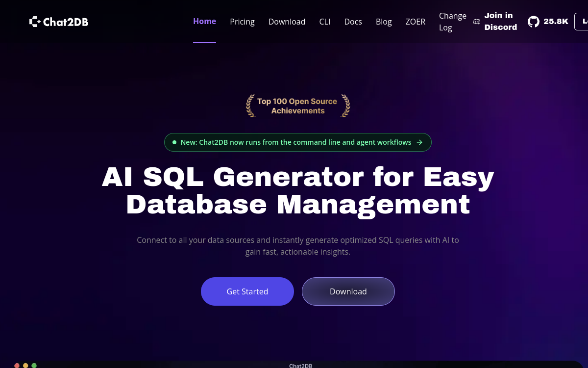Select the Home nav tab

pyautogui.click(x=204, y=22)
